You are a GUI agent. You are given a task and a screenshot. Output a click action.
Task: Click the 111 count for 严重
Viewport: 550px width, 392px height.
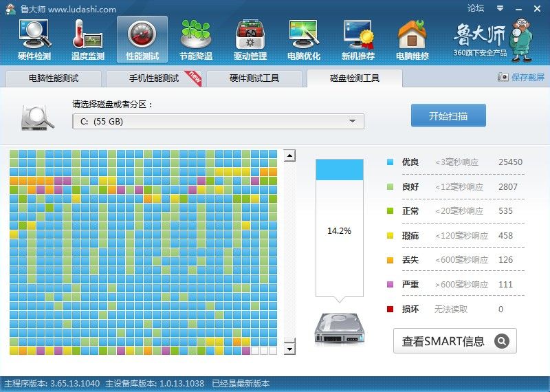pyautogui.click(x=505, y=284)
